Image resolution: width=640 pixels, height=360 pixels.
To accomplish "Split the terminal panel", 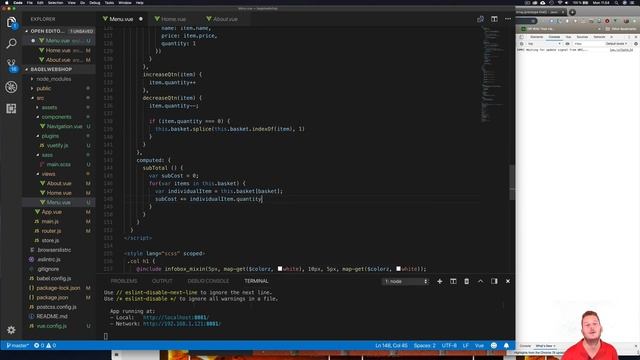I will point(453,281).
